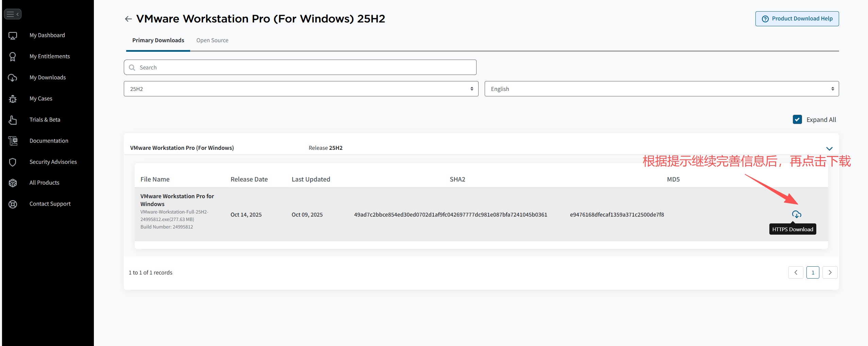Screen dimensions: 868x346
Task: Open My Entitlements from the sidebar
Action: (50, 57)
